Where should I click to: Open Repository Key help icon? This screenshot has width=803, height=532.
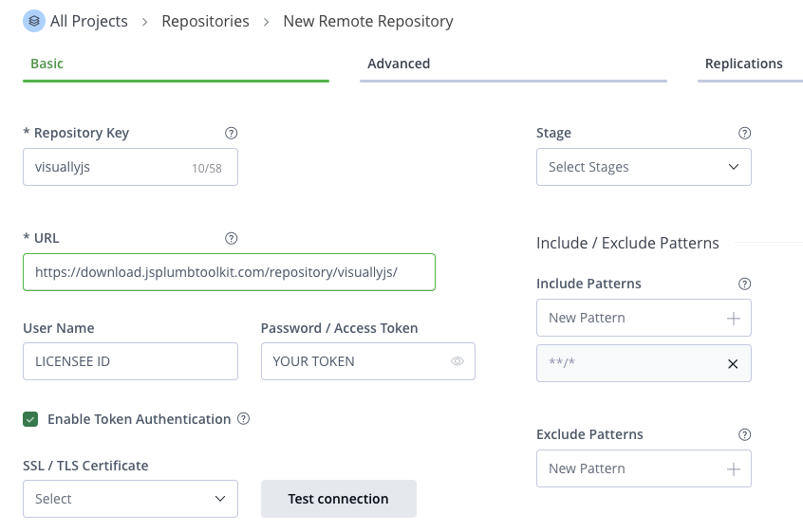tap(231, 133)
